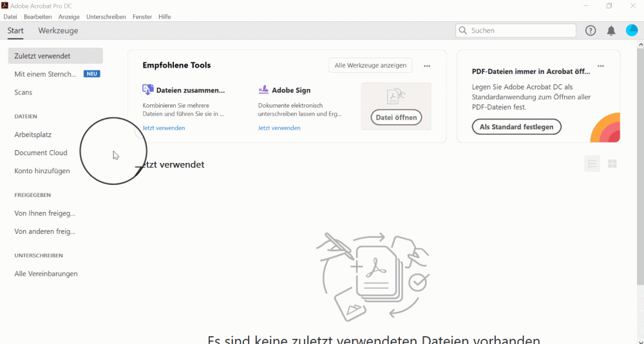Click the Adobe Sign tool icon
Image resolution: width=644 pixels, height=344 pixels.
[263, 90]
